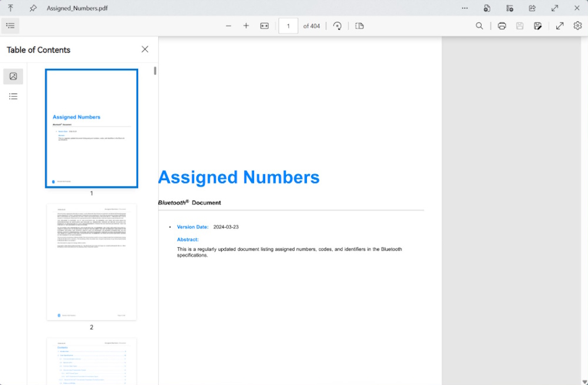
Task: Click the document scroll down arrow
Action: [x=584, y=382]
